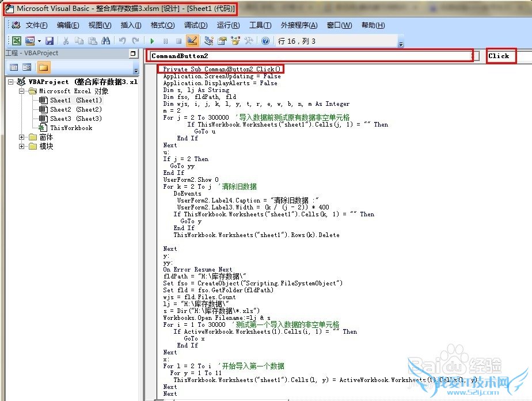The image size is (532, 401).
Task: Click the Reset (stop) toolbar button
Action: click(x=178, y=41)
